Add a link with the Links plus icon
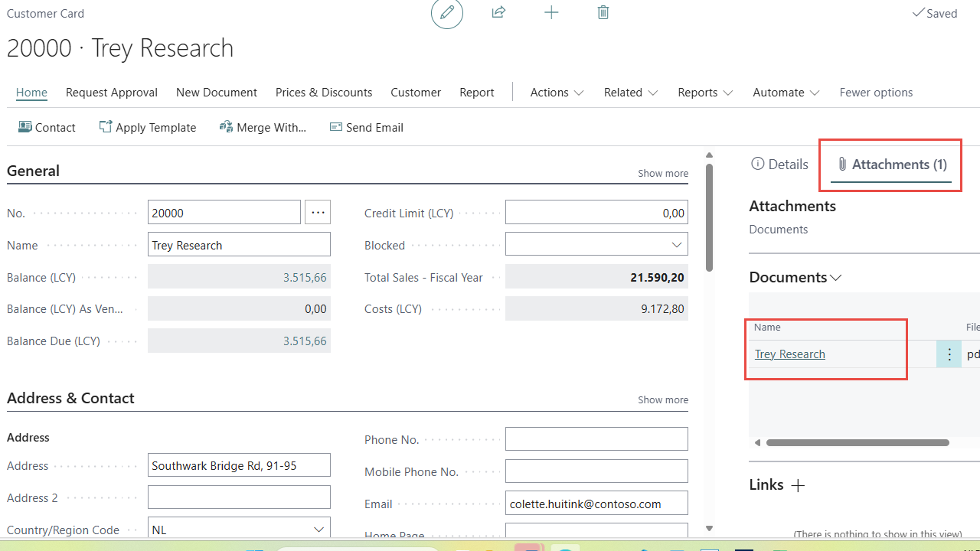The width and height of the screenshot is (980, 551). [x=798, y=485]
